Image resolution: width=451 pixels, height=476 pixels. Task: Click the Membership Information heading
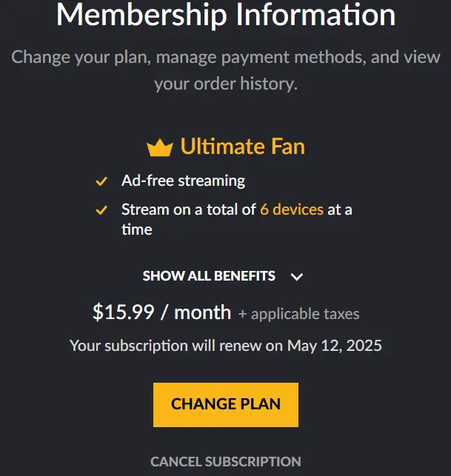point(226,16)
